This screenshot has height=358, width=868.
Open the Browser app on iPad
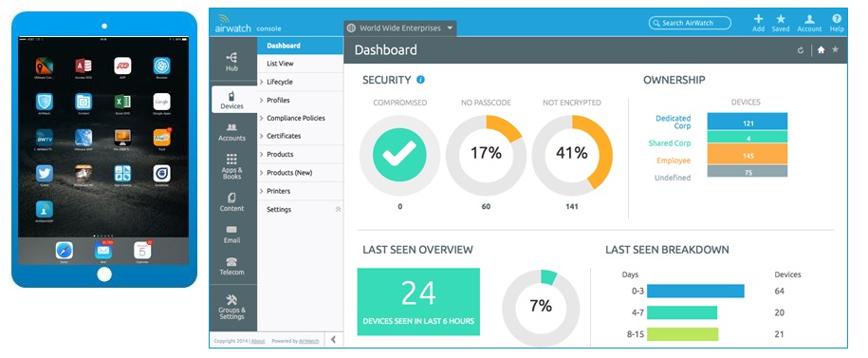pyautogui.click(x=161, y=66)
